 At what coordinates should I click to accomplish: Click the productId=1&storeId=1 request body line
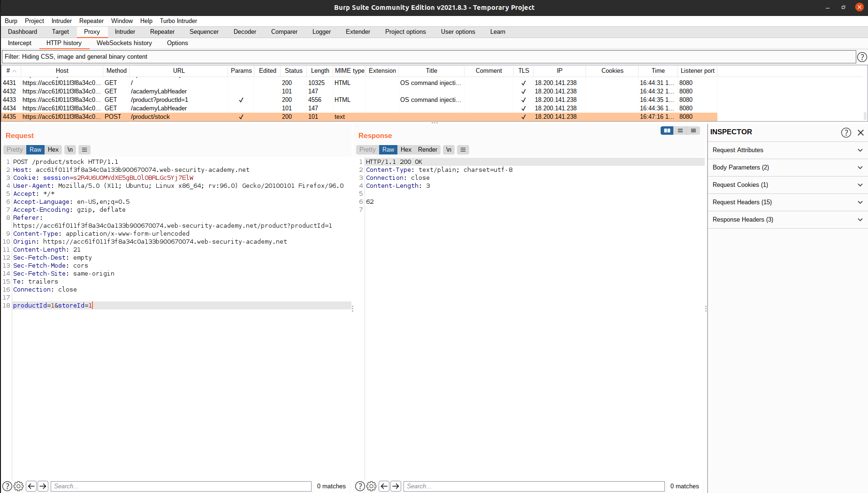point(182,306)
